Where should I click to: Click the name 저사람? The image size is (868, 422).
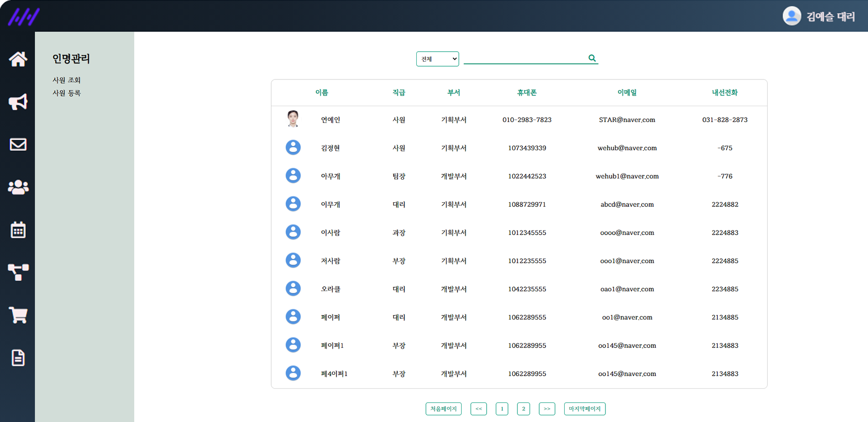click(x=331, y=261)
